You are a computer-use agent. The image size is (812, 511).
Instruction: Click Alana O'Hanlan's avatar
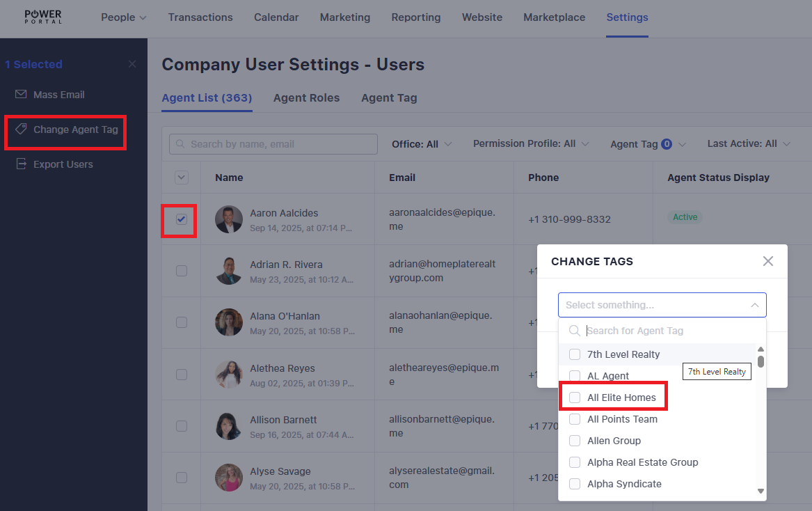(x=229, y=322)
